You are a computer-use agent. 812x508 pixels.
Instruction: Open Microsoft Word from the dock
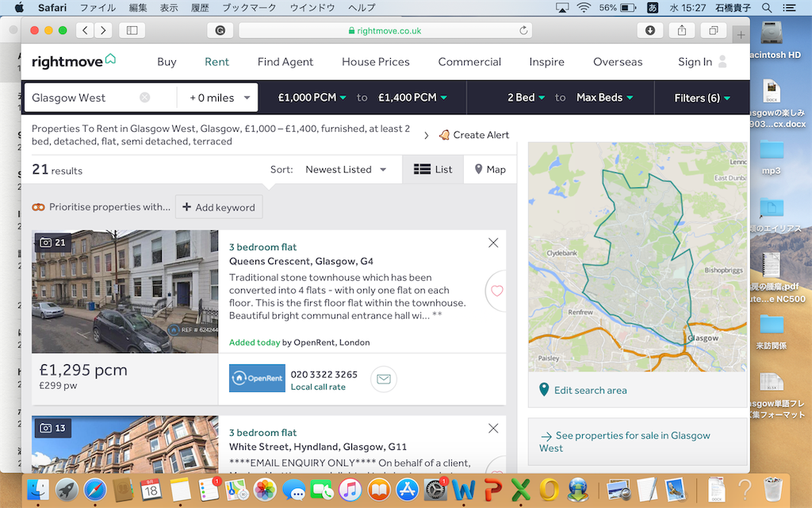[463, 490]
